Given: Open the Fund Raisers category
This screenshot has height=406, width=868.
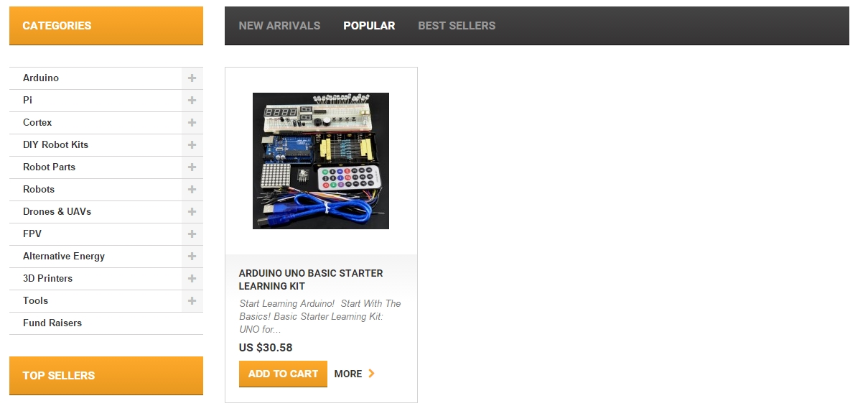Looking at the screenshot, I should (x=52, y=323).
